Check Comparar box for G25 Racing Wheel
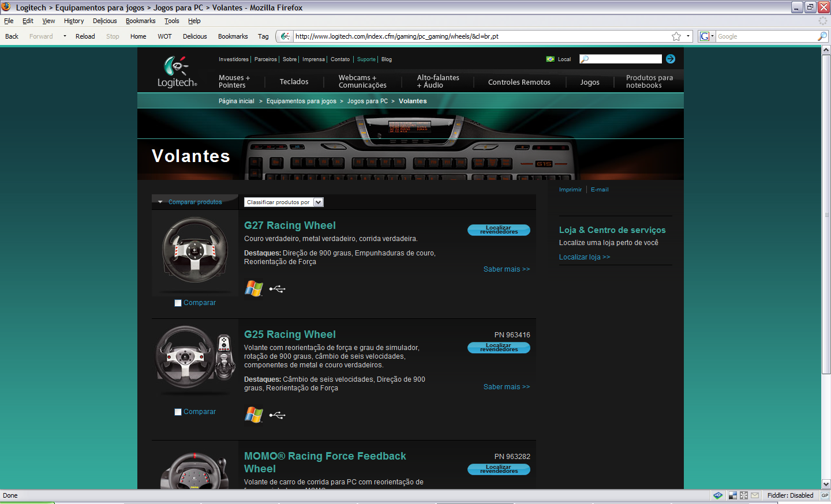The height and width of the screenshot is (504, 831). point(178,412)
